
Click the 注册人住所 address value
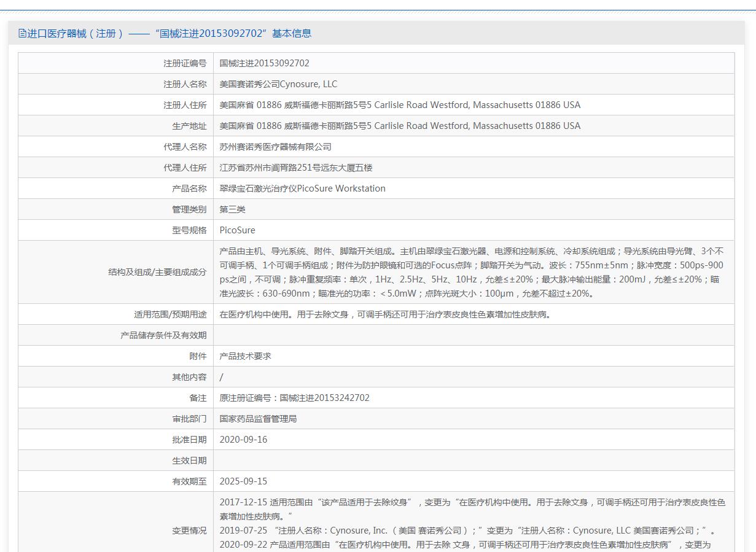(399, 105)
